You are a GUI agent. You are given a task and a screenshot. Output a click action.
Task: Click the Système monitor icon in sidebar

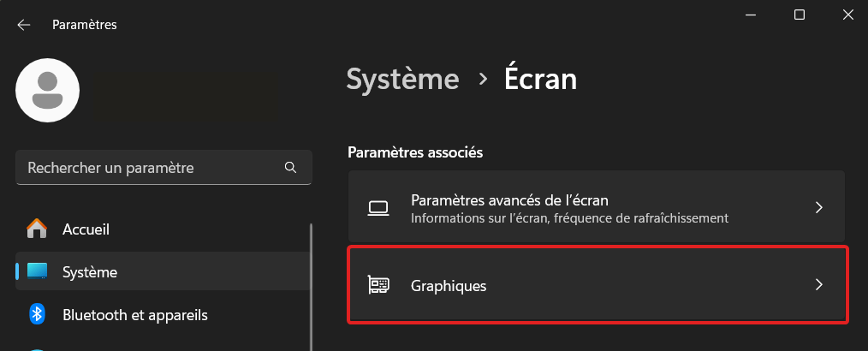[x=37, y=272]
